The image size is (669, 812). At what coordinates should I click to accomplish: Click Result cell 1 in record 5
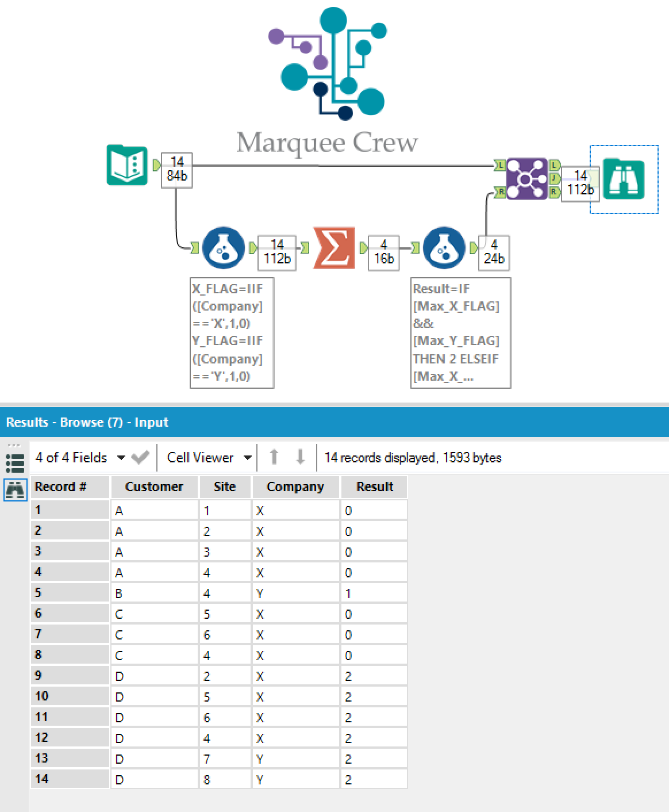click(x=375, y=593)
